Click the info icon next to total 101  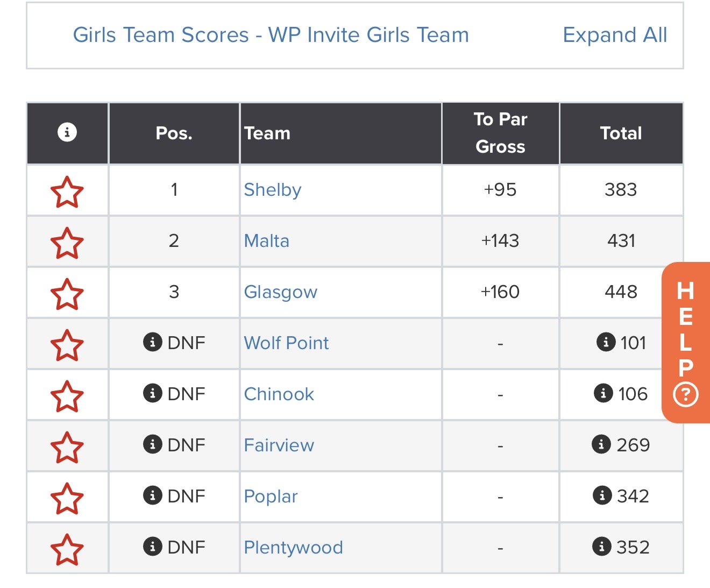pyautogui.click(x=606, y=342)
